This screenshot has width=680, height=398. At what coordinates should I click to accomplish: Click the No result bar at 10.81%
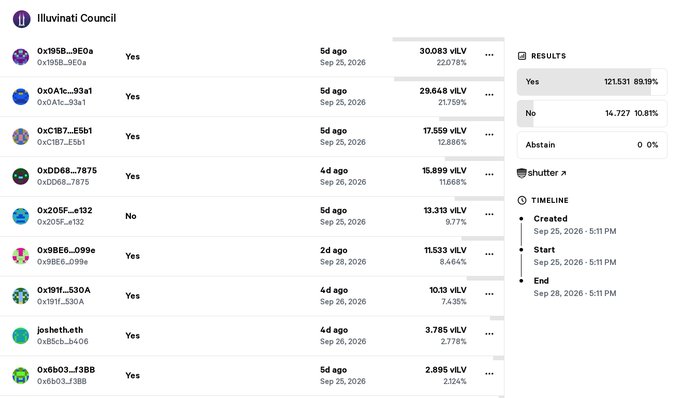click(x=592, y=114)
